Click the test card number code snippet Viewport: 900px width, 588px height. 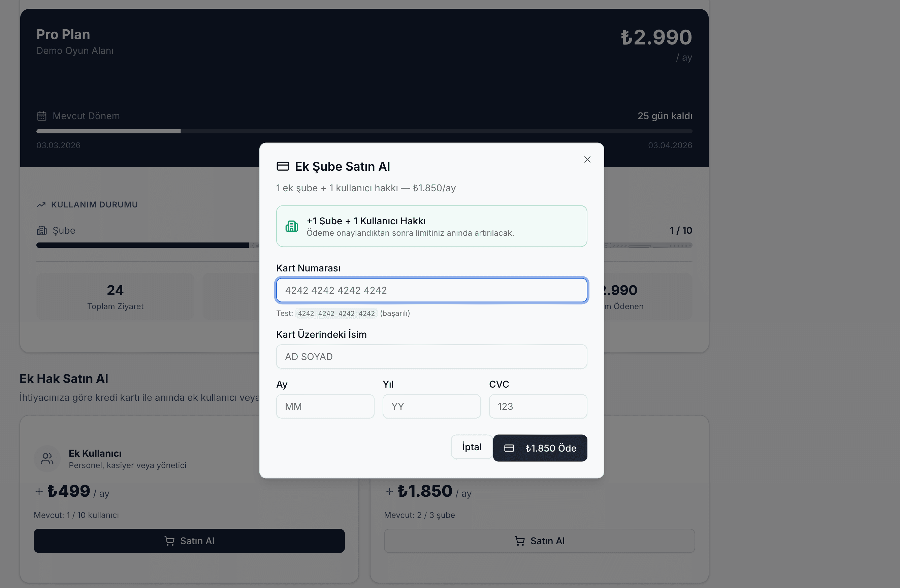(x=336, y=314)
